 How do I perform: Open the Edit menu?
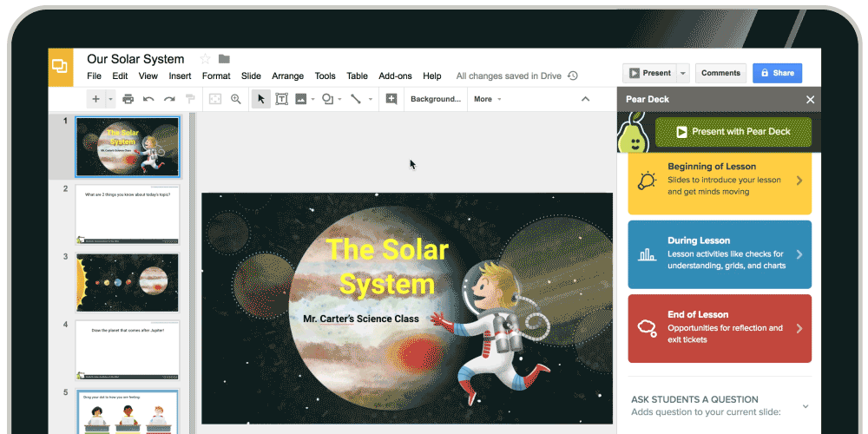(x=120, y=76)
